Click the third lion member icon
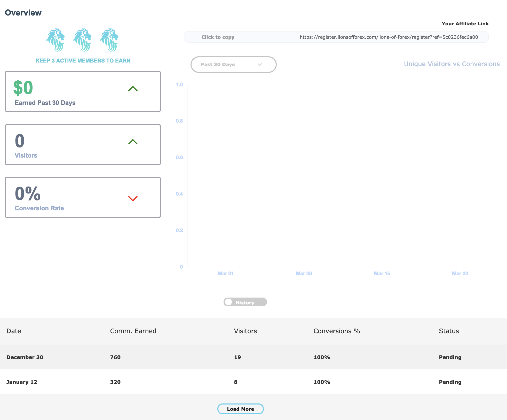507x420 pixels. pos(109,40)
